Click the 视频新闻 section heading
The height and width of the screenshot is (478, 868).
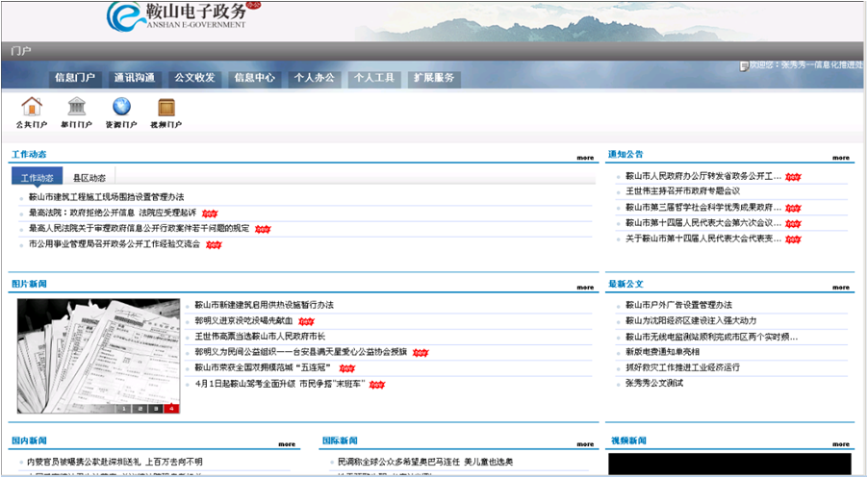[628, 440]
